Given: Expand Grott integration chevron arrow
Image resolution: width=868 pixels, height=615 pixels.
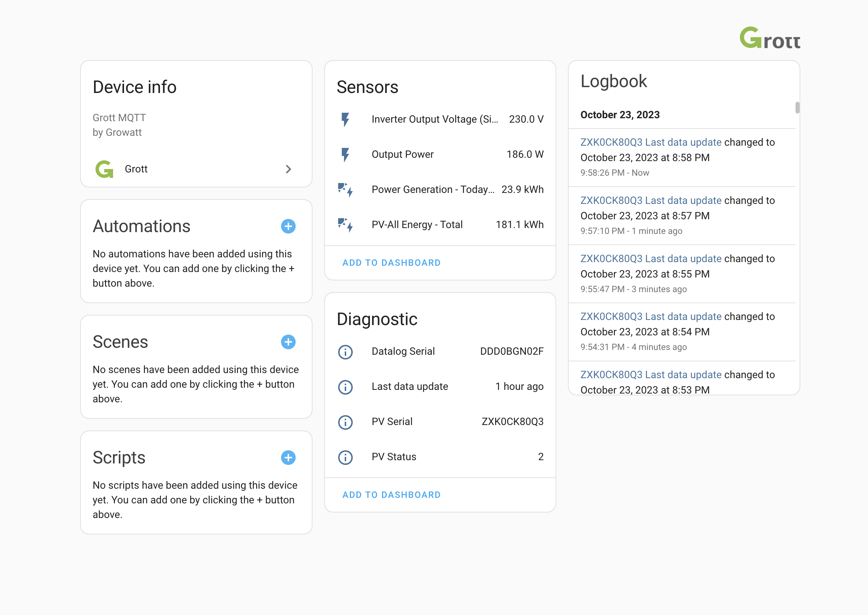Looking at the screenshot, I should coord(288,169).
